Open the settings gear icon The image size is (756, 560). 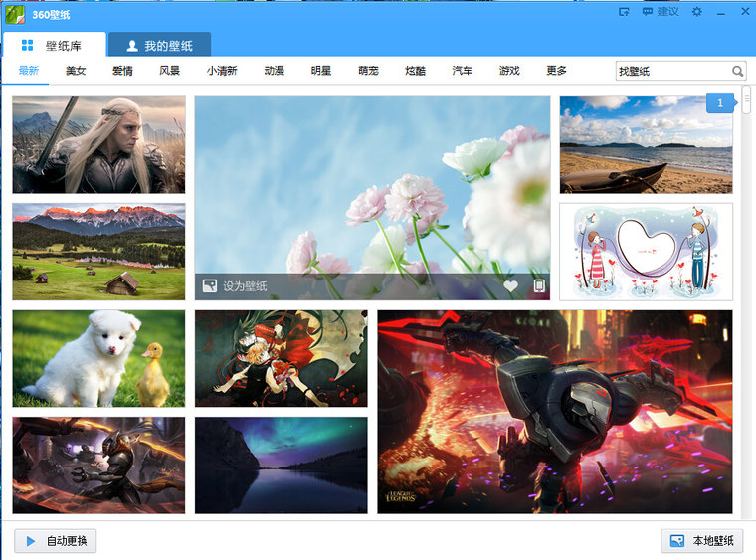coord(696,12)
